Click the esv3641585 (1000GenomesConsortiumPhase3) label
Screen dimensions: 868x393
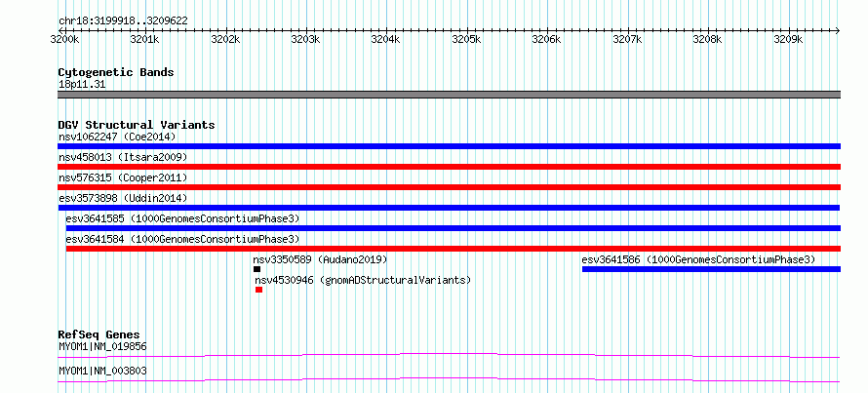pyautogui.click(x=182, y=218)
